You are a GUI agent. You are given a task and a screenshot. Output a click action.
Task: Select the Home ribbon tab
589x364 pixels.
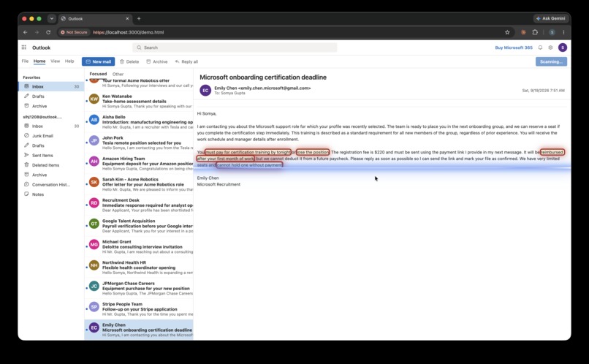39,61
